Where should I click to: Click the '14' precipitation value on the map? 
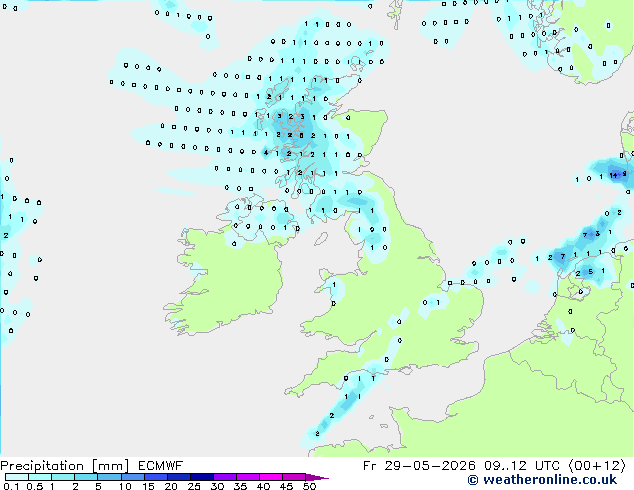pos(613,175)
